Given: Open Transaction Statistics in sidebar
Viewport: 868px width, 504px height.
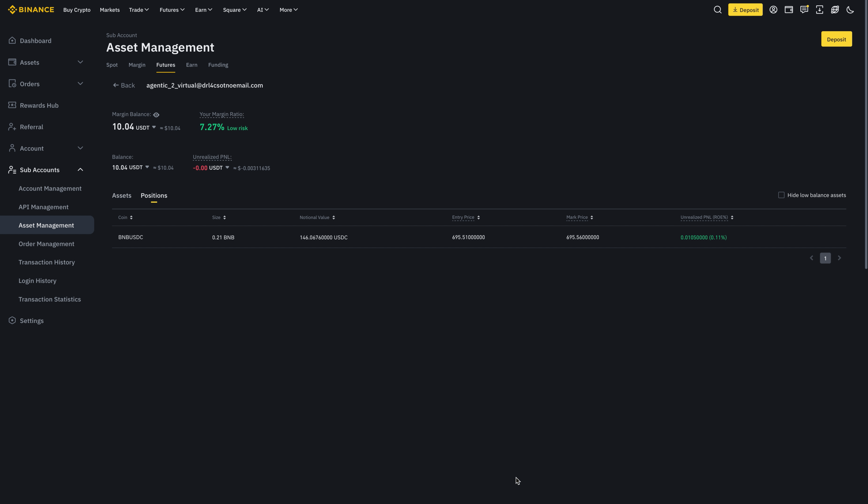Looking at the screenshot, I should pos(50,299).
